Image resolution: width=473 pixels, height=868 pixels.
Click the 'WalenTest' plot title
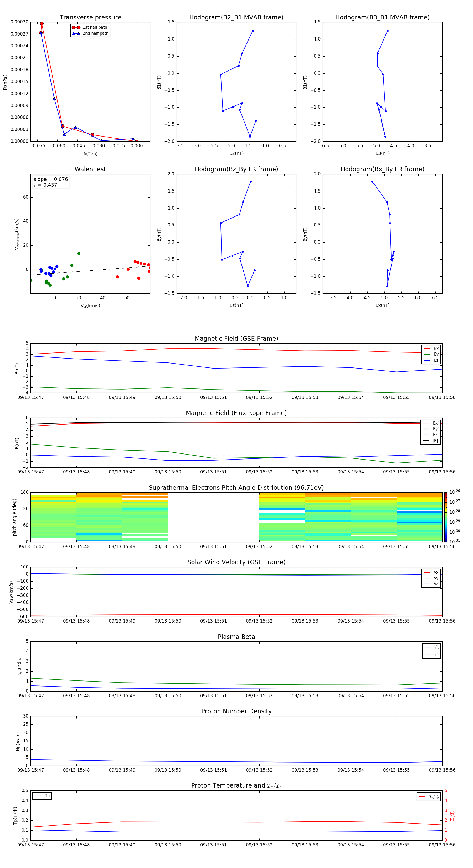pyautogui.click(x=90, y=169)
